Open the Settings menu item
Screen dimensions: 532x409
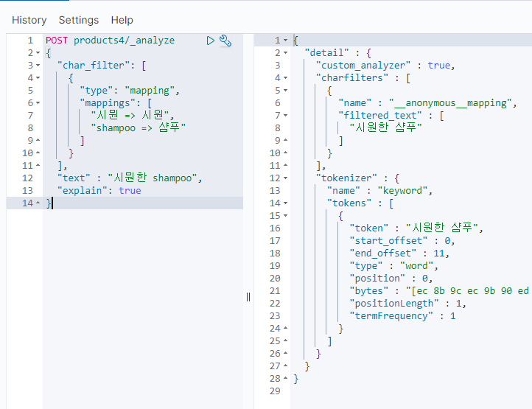(x=79, y=20)
